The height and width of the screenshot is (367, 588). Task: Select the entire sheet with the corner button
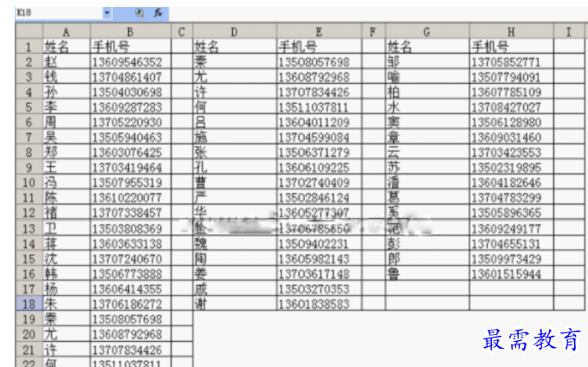(29, 31)
